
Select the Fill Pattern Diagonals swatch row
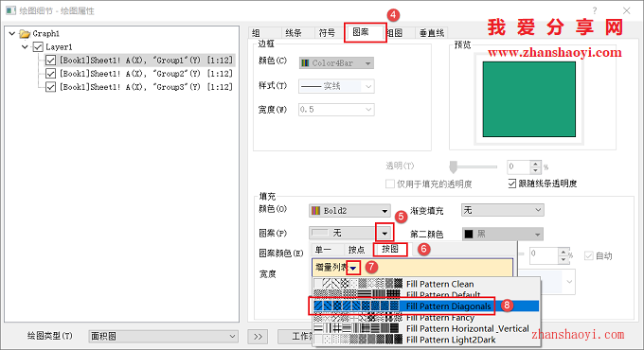(426, 306)
